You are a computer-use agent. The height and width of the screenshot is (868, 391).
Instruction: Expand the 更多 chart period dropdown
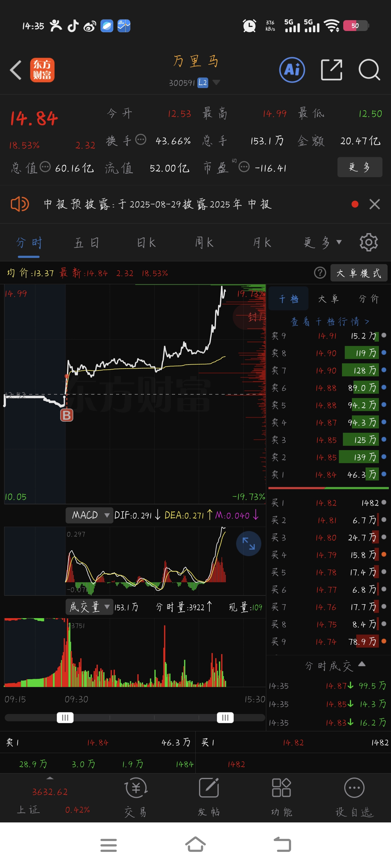322,243
